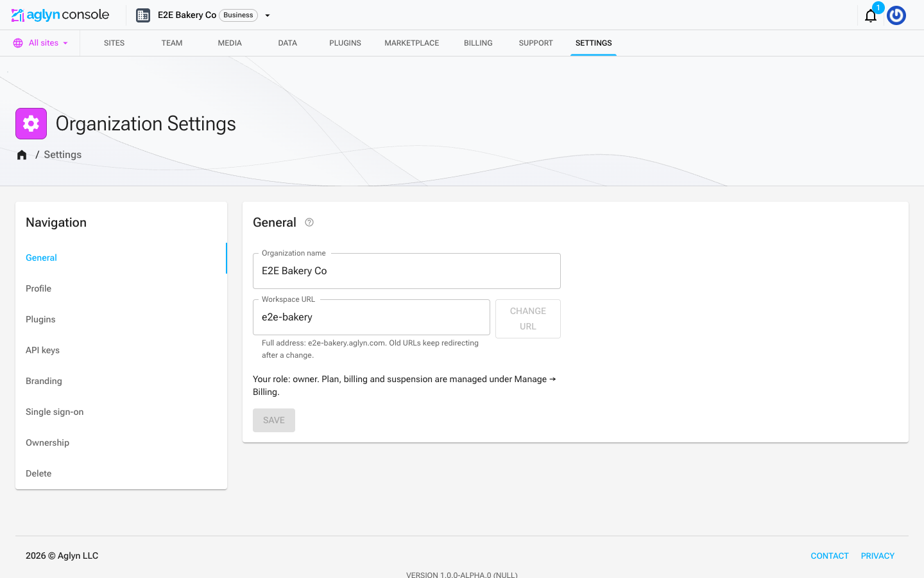Image resolution: width=924 pixels, height=578 pixels.
Task: Click the notification count badge
Action: [x=878, y=8]
